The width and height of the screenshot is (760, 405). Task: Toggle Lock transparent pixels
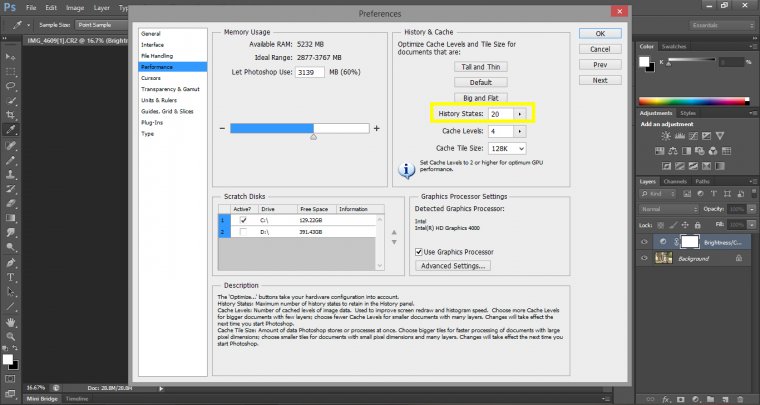point(660,225)
